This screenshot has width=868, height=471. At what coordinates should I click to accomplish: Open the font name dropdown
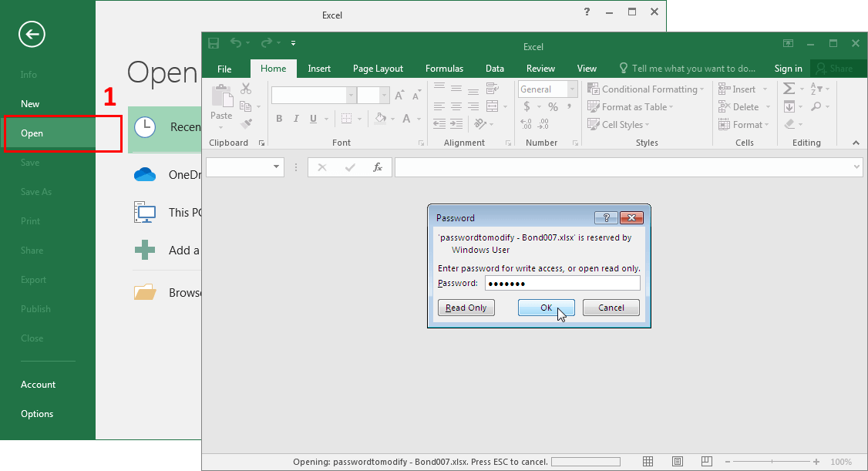pos(351,95)
